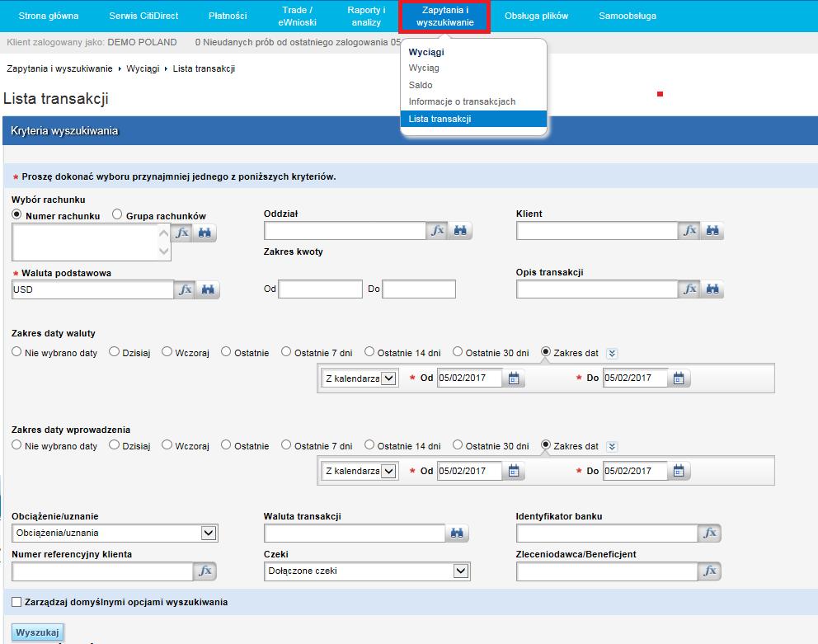
Task: Open Z kalendarza dropdown in Zakres daty waluty
Action: click(x=360, y=378)
